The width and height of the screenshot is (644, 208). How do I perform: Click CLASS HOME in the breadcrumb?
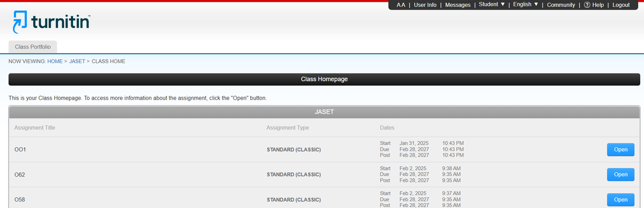(x=108, y=62)
